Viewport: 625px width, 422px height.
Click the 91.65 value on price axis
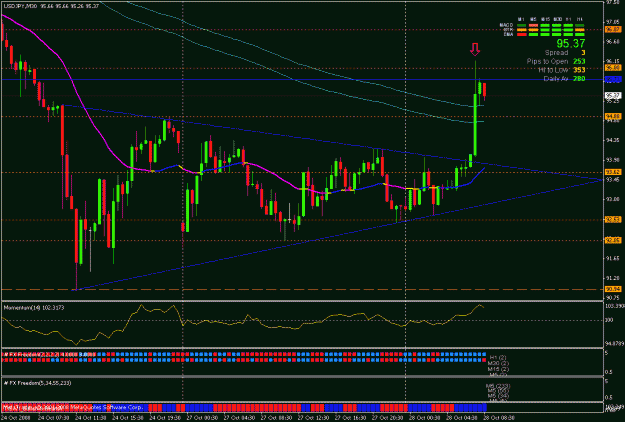[613, 258]
